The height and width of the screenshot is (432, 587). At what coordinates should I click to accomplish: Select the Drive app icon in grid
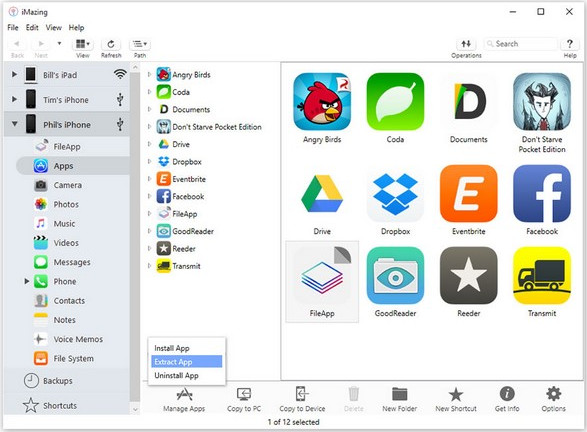(x=322, y=194)
